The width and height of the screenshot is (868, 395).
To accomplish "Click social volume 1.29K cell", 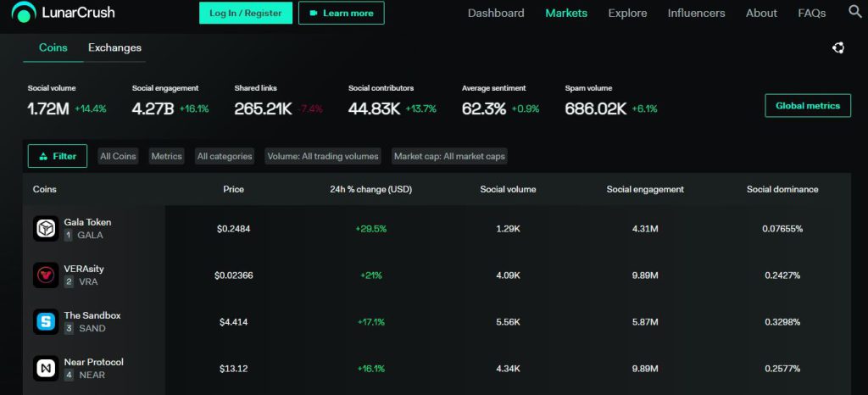I will click(x=509, y=229).
